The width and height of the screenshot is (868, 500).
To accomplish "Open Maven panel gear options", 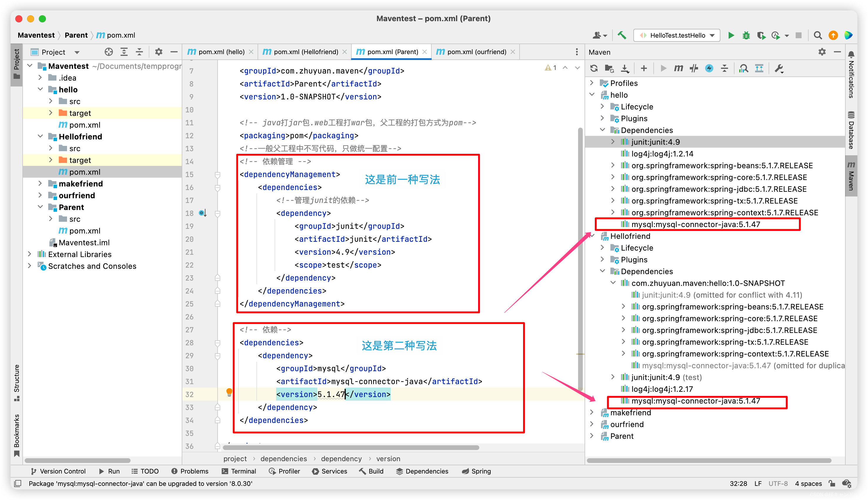I will point(822,52).
